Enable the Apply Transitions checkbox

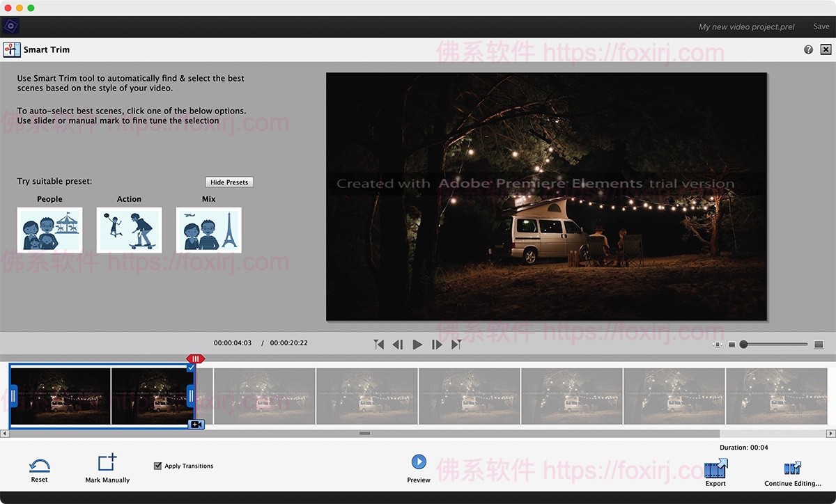click(156, 465)
